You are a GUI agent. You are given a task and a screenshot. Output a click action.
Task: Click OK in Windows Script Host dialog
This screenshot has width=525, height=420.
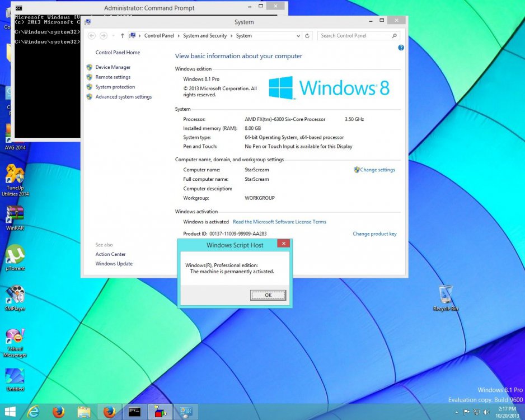tap(268, 295)
